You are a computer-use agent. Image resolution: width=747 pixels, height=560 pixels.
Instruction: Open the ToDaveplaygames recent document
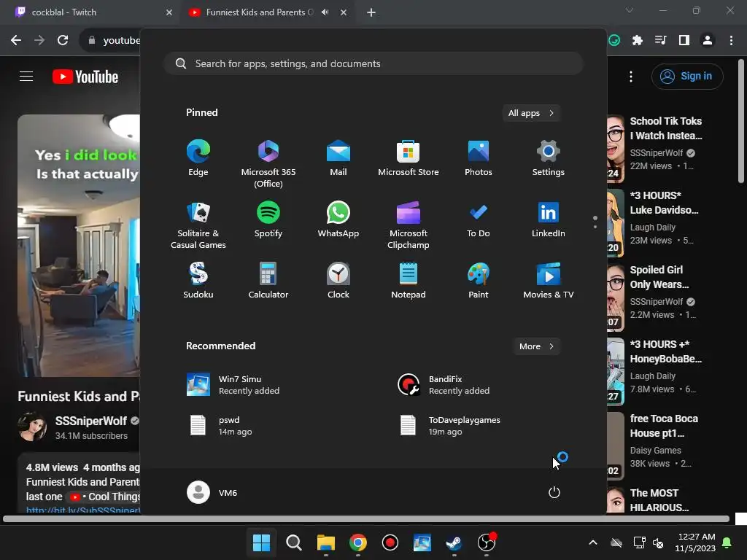(x=449, y=426)
